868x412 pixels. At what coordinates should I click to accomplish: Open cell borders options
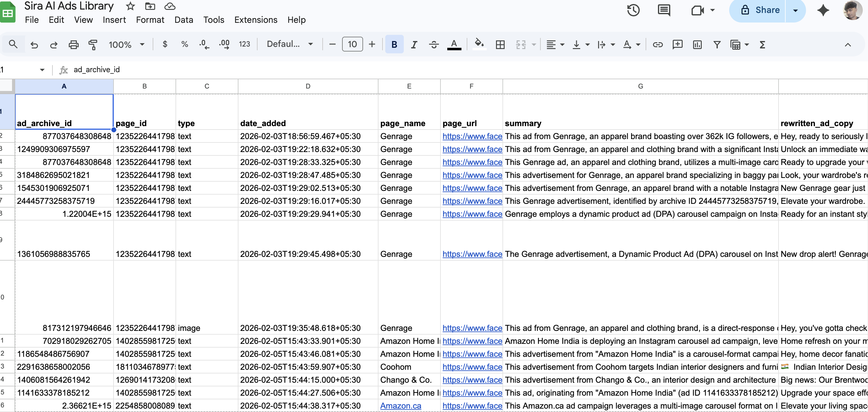coord(500,44)
